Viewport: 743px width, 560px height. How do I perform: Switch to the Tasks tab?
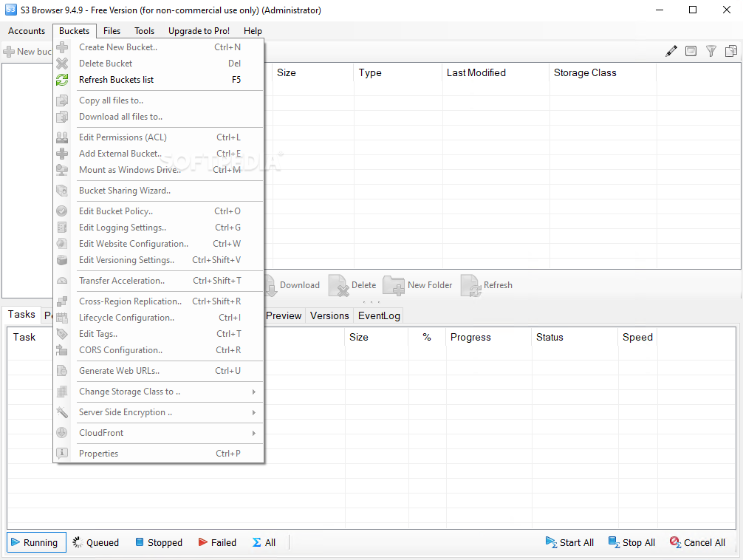point(21,315)
